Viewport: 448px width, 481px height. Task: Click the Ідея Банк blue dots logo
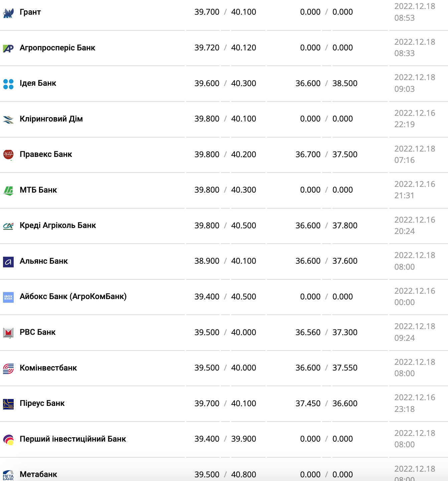(x=8, y=84)
